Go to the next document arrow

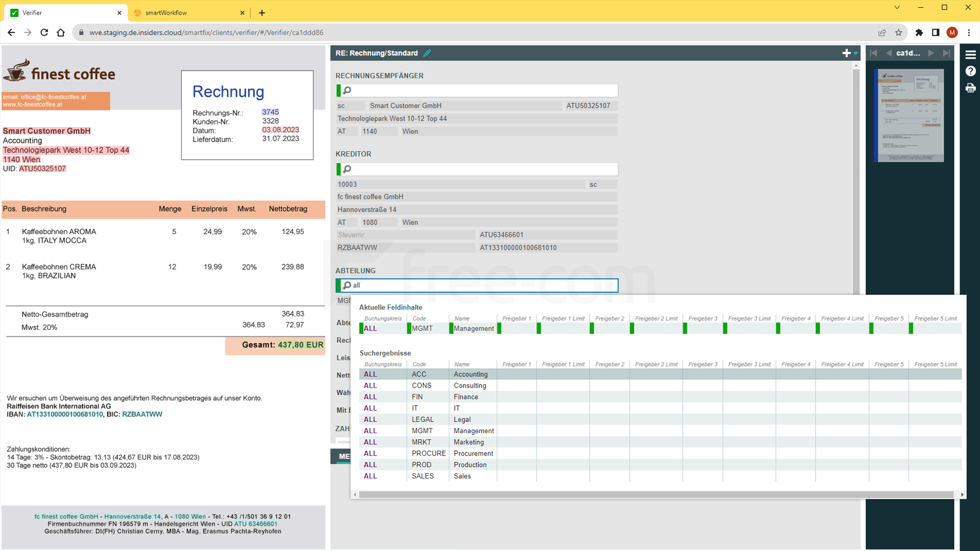tap(931, 53)
